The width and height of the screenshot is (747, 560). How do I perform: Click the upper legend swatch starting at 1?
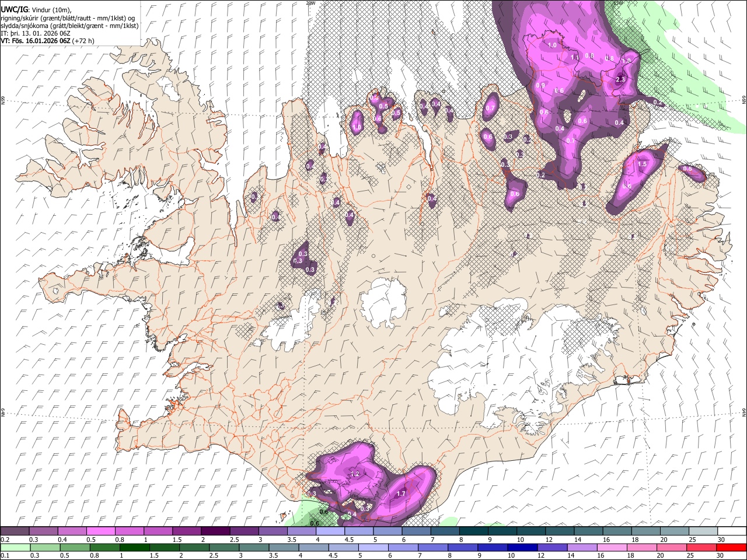coord(158,531)
